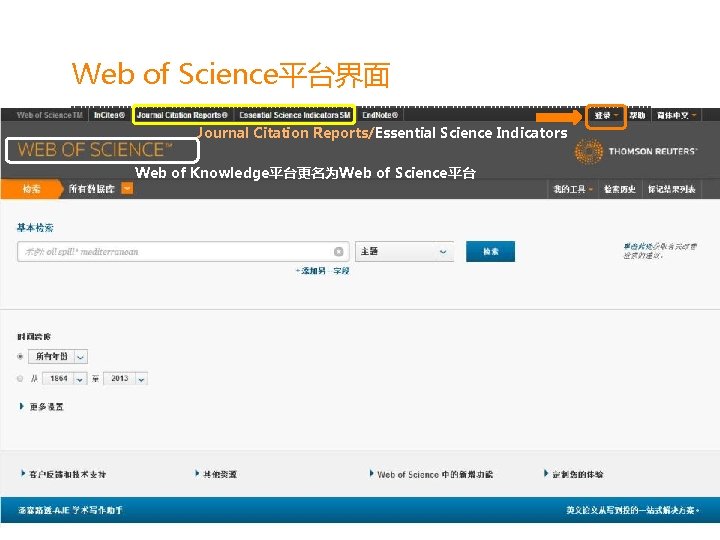Click the AJE 学术写作助手 banner text
This screenshot has height=540, width=720.
(x=70, y=510)
